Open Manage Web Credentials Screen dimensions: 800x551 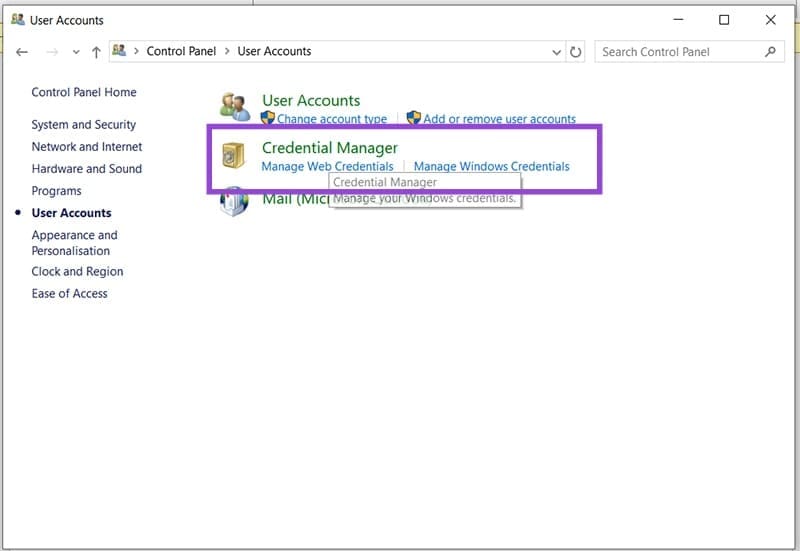pyautogui.click(x=327, y=166)
